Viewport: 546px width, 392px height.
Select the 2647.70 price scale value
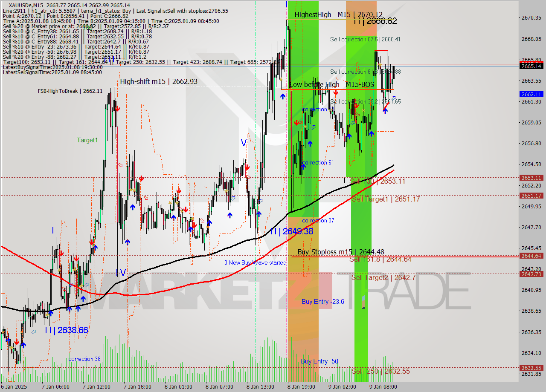531,227
